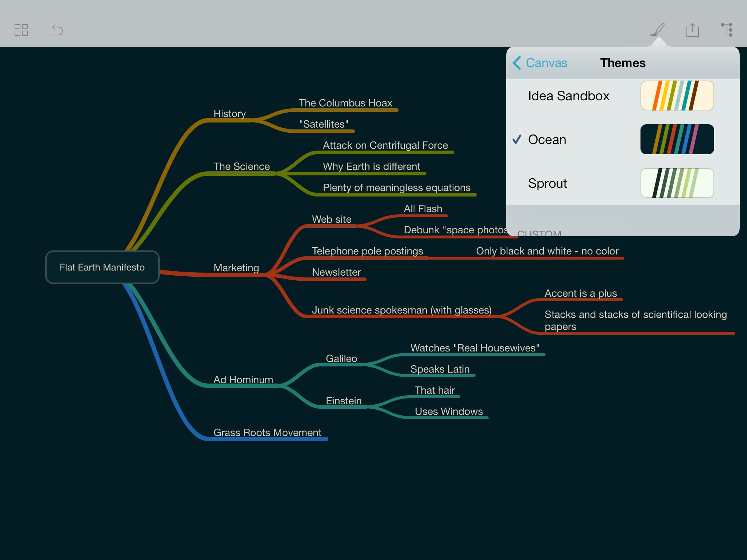Choose the Ocean theme row

pos(623,139)
